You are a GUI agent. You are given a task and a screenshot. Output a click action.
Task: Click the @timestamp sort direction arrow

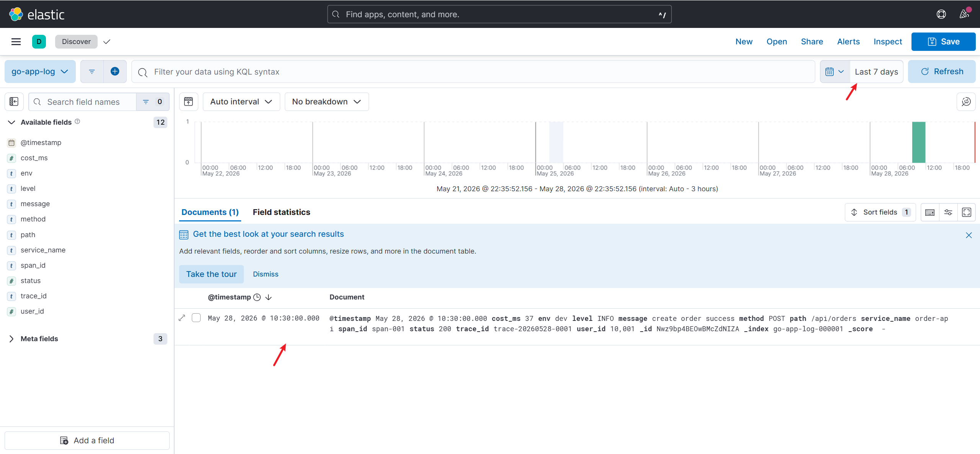pyautogui.click(x=268, y=297)
